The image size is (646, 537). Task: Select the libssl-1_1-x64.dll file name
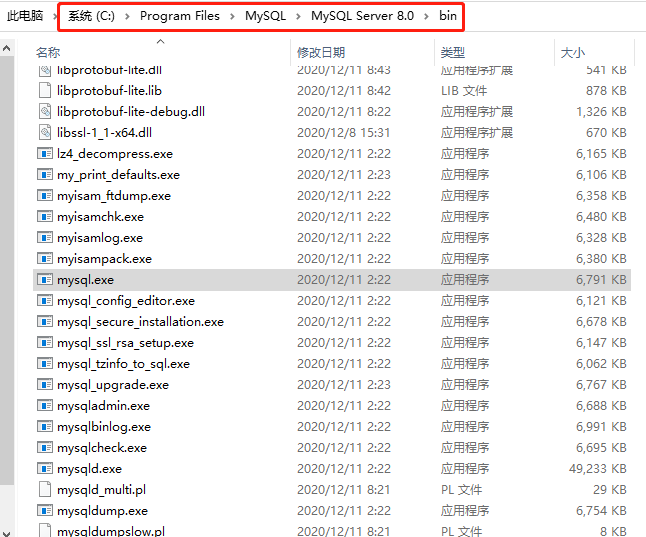point(104,133)
